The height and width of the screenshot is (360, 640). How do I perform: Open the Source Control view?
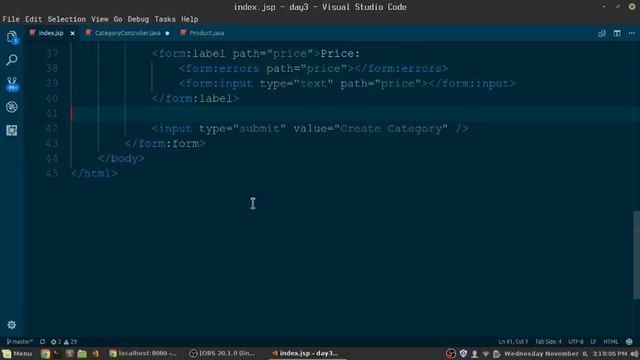12,84
